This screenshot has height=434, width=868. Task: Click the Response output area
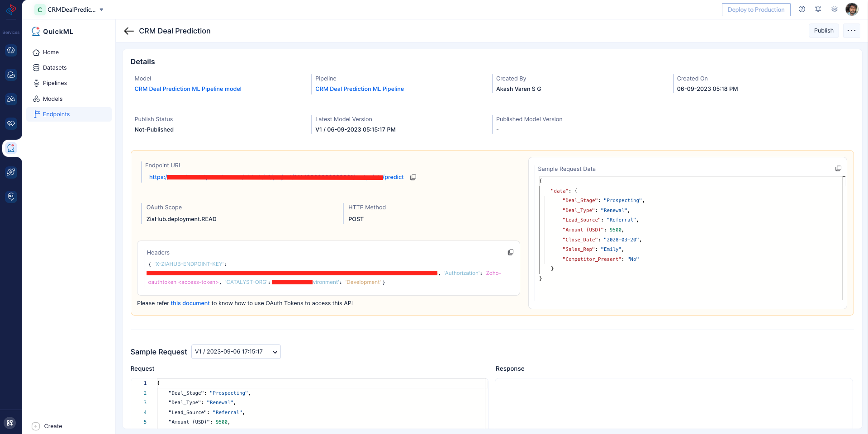pos(674,403)
